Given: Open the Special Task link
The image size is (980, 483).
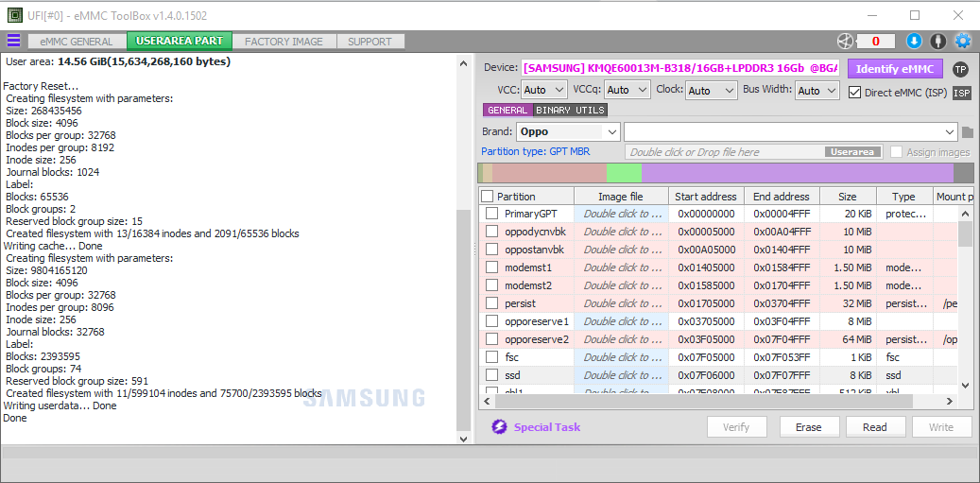Looking at the screenshot, I should [x=547, y=427].
